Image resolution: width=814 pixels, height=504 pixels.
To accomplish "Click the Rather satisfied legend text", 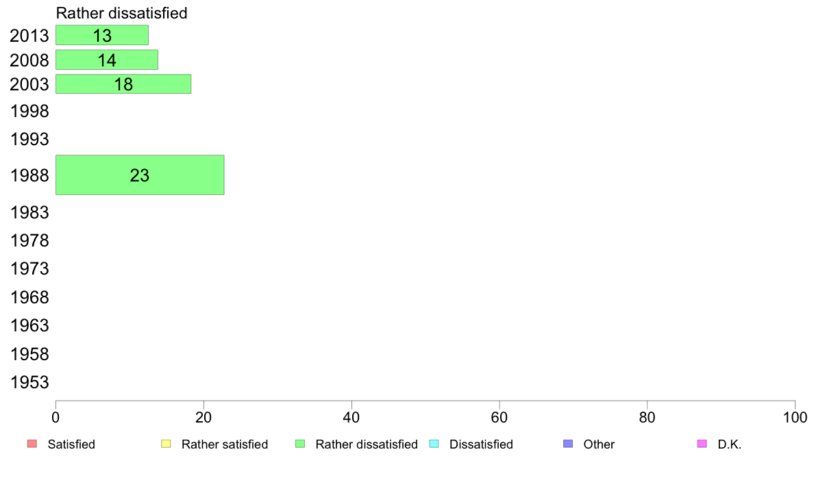I will [x=225, y=444].
